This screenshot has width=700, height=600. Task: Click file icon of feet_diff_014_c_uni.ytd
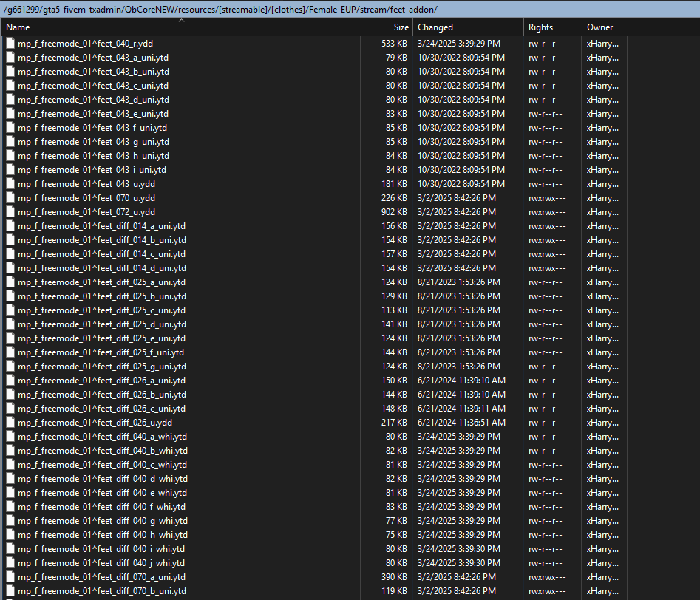[10, 254]
